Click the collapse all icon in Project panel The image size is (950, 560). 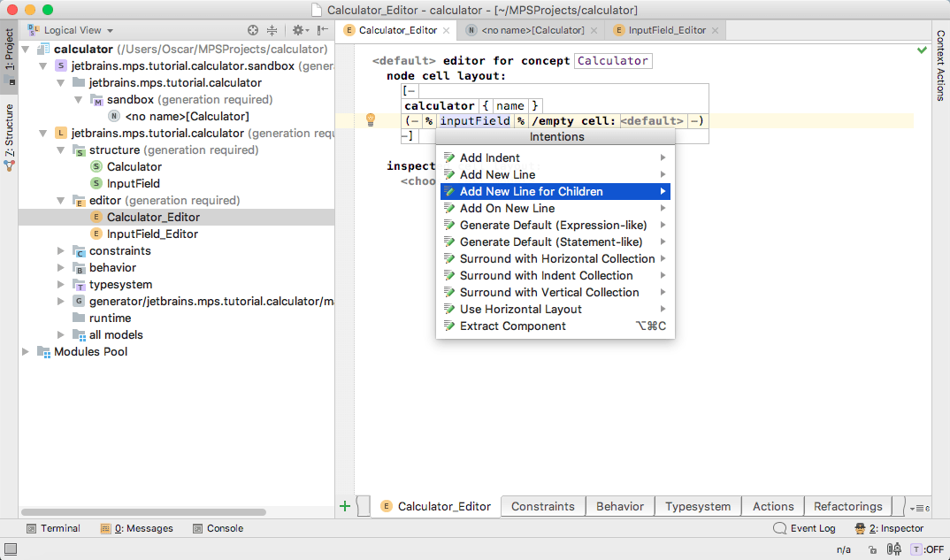tap(272, 30)
